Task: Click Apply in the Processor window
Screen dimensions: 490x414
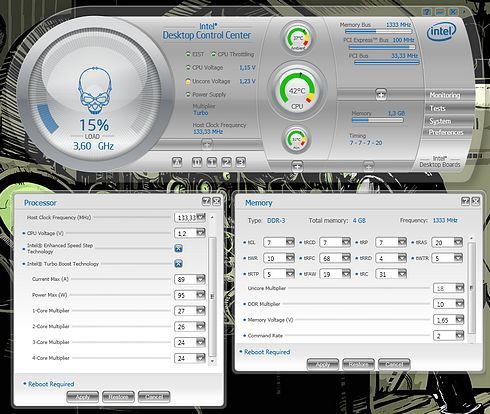Action: click(x=82, y=397)
